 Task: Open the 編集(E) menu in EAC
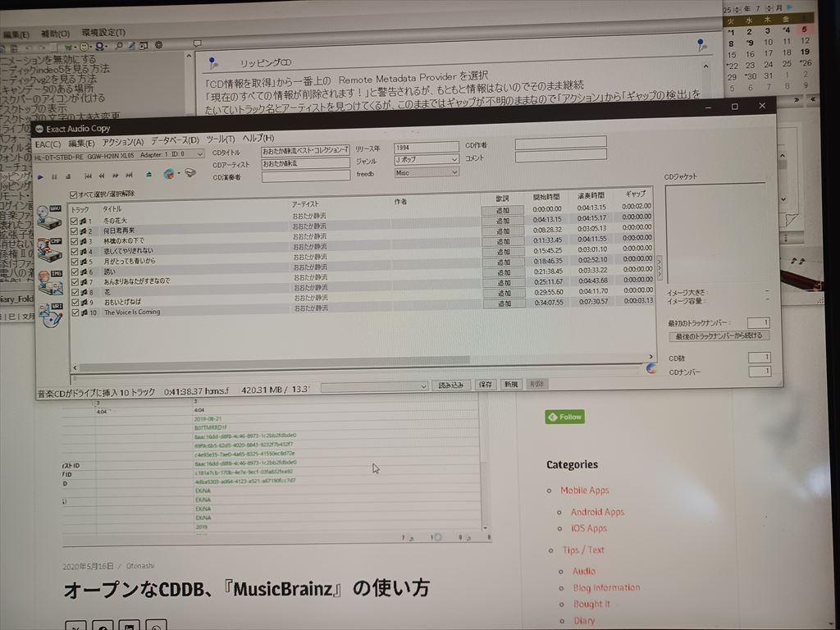[x=81, y=143]
